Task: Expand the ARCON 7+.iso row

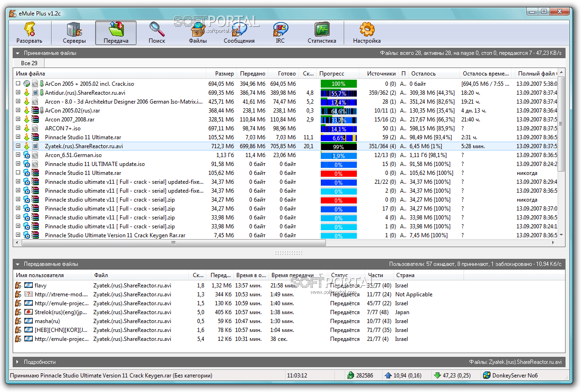Action: pyautogui.click(x=18, y=128)
